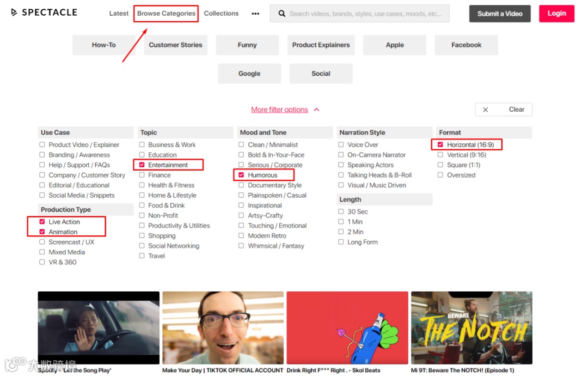
Task: Check Travel topic
Action: pos(142,256)
